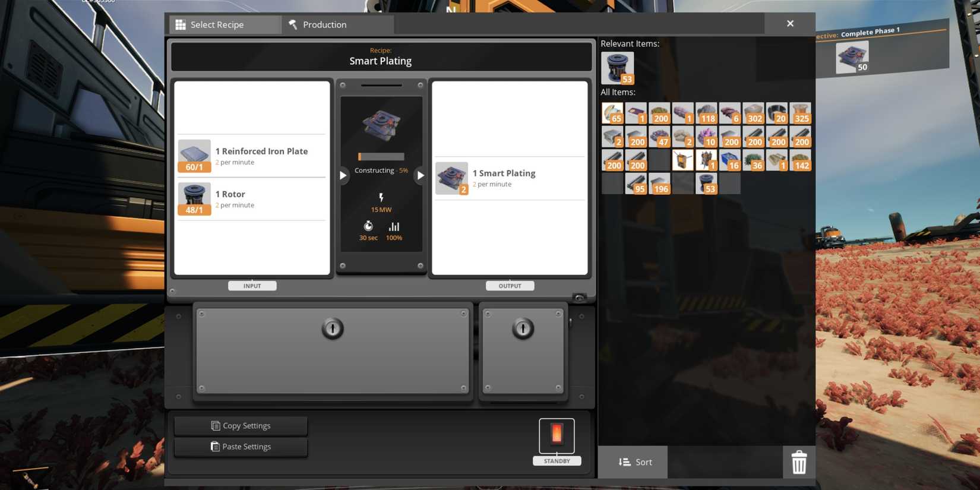The image size is (980, 490).
Task: Click the trash can icon
Action: pyautogui.click(x=798, y=461)
